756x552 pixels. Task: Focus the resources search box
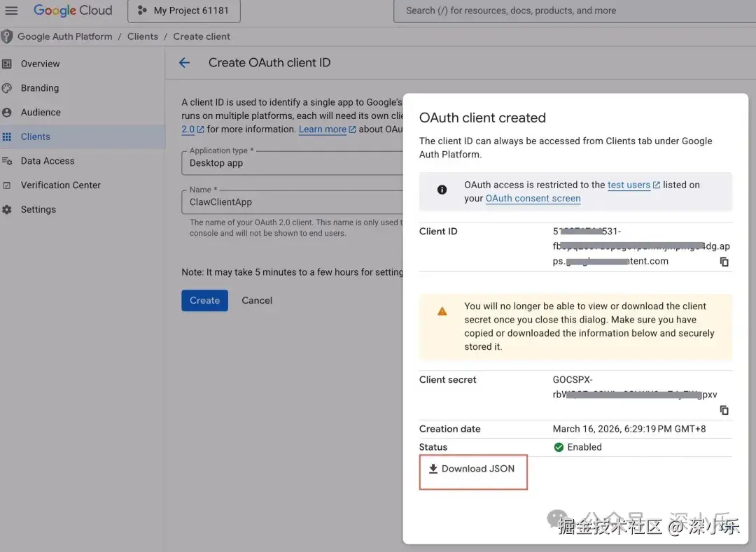574,10
